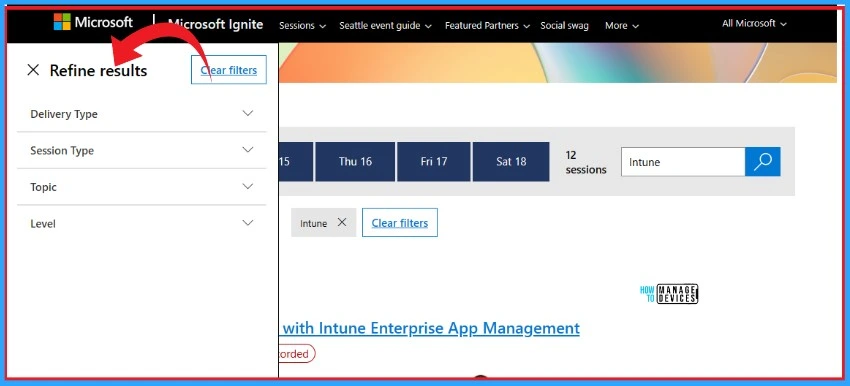Clear filters next to Intune chip

click(x=400, y=222)
